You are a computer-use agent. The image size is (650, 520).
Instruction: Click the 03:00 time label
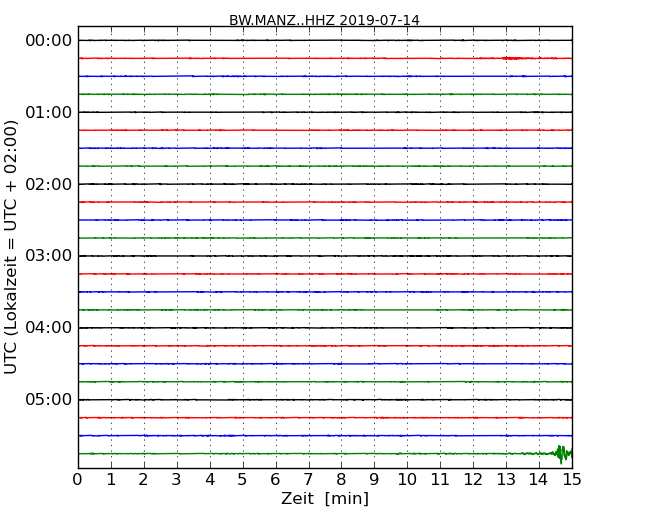(49, 255)
